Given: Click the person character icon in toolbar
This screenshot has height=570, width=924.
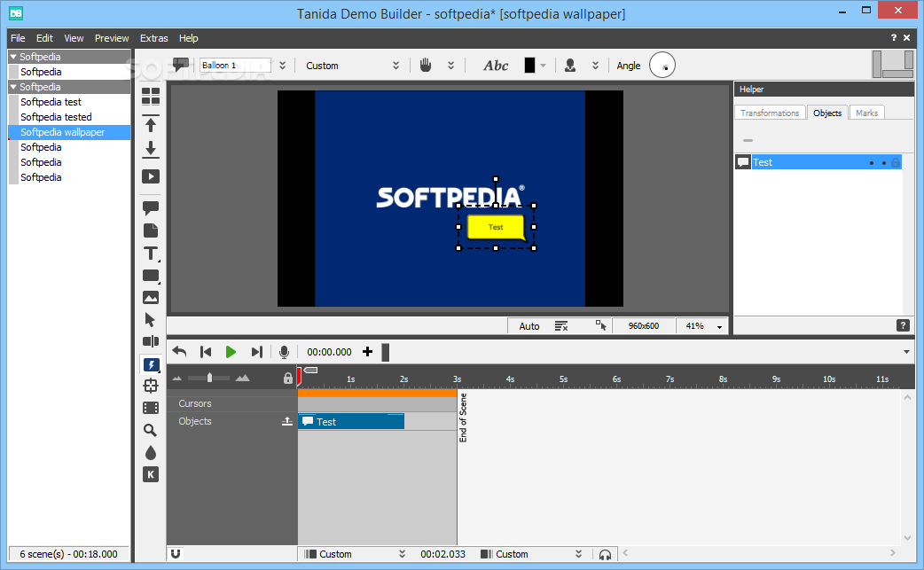Looking at the screenshot, I should 570,66.
